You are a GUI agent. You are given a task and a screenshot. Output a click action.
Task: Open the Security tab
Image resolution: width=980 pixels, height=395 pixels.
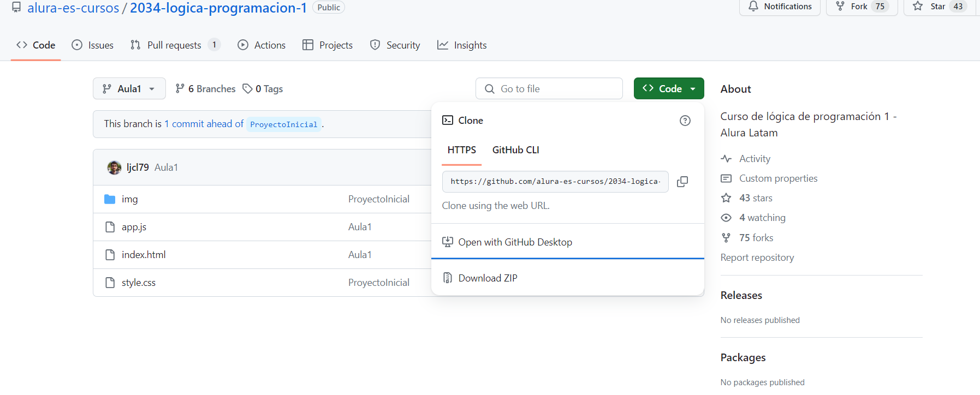point(395,45)
